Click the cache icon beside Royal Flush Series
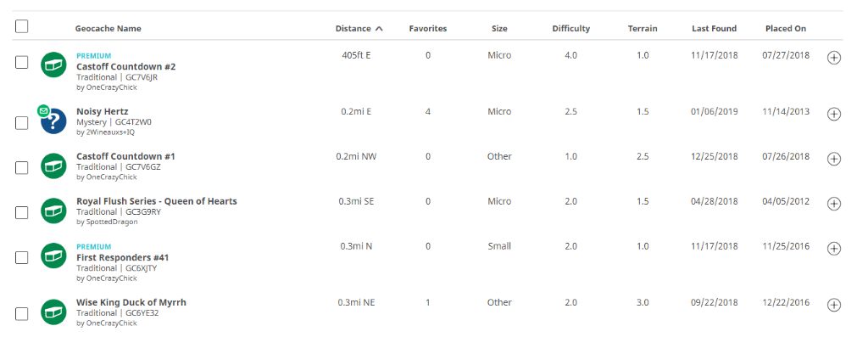The height and width of the screenshot is (337, 868). tap(53, 211)
